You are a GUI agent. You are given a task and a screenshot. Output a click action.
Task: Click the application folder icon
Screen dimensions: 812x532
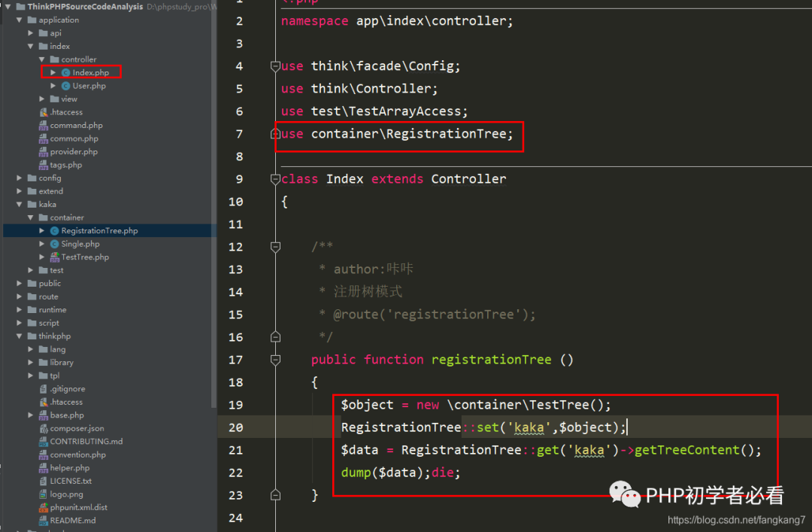tap(32, 20)
